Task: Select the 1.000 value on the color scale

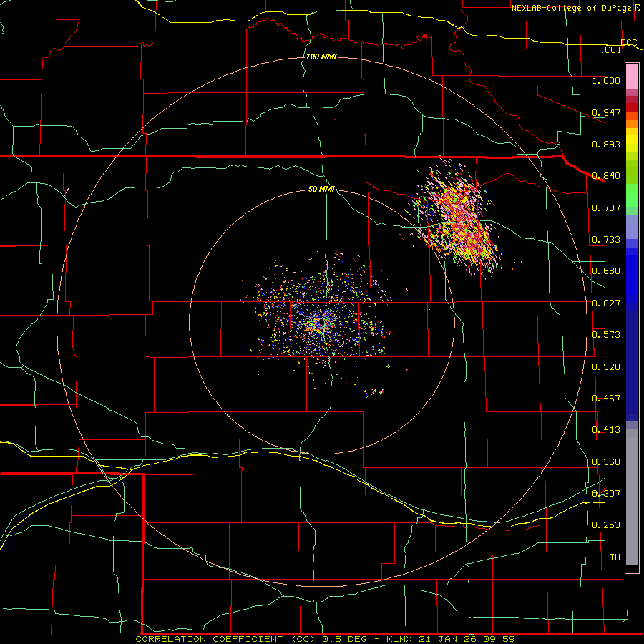Action: coord(606,80)
